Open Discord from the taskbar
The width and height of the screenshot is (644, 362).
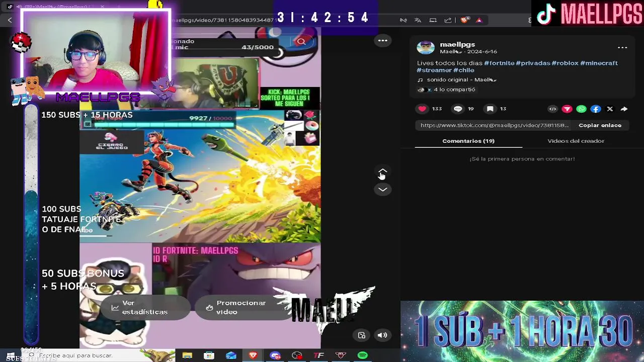coord(275,355)
